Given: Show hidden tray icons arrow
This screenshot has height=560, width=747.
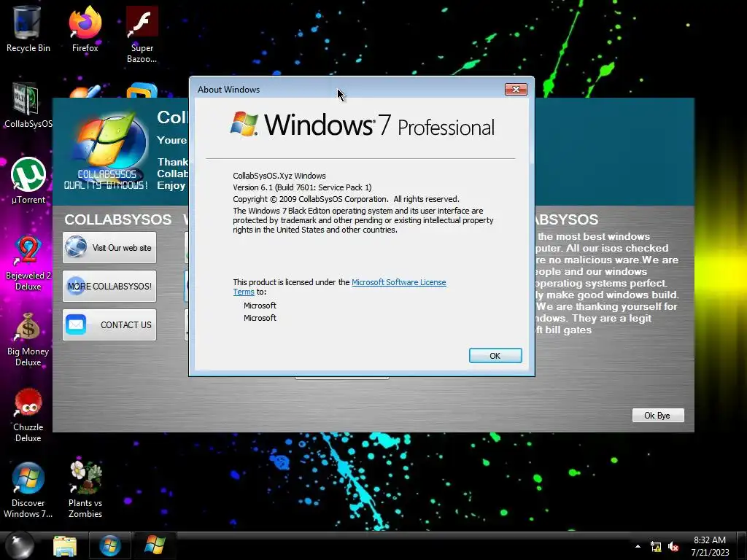Looking at the screenshot, I should tap(638, 546).
